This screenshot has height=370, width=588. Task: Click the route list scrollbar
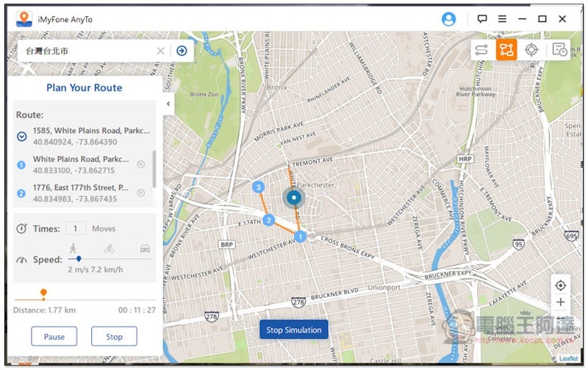click(154, 169)
